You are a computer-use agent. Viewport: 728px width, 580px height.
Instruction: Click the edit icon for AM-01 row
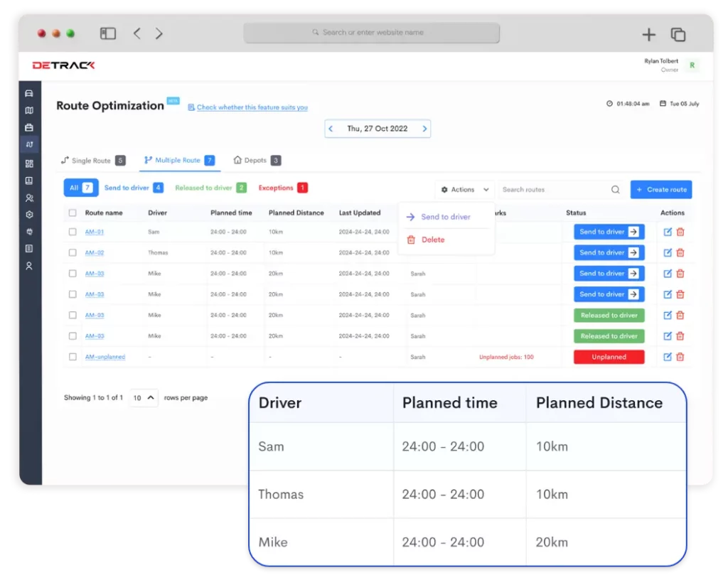[668, 232]
